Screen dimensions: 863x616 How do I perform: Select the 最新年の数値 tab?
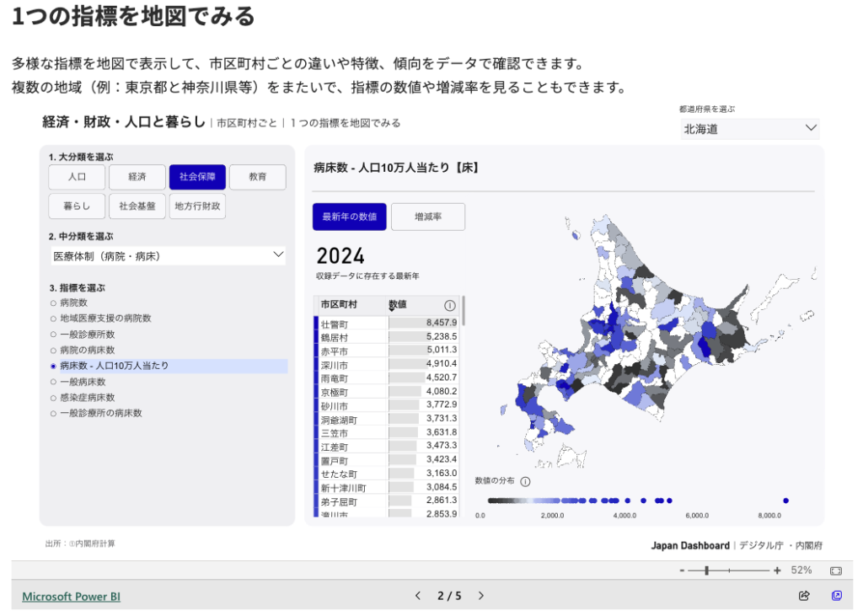(x=349, y=217)
